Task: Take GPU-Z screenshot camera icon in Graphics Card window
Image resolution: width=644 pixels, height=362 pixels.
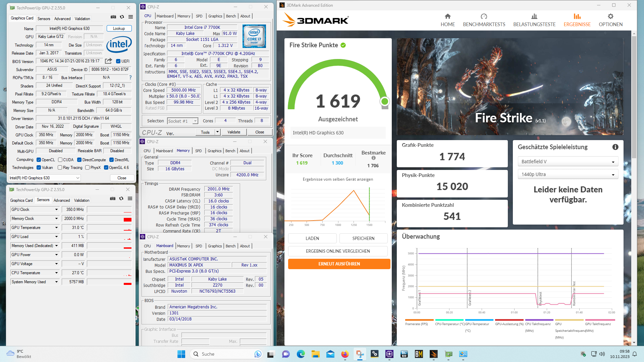Action: [113, 17]
